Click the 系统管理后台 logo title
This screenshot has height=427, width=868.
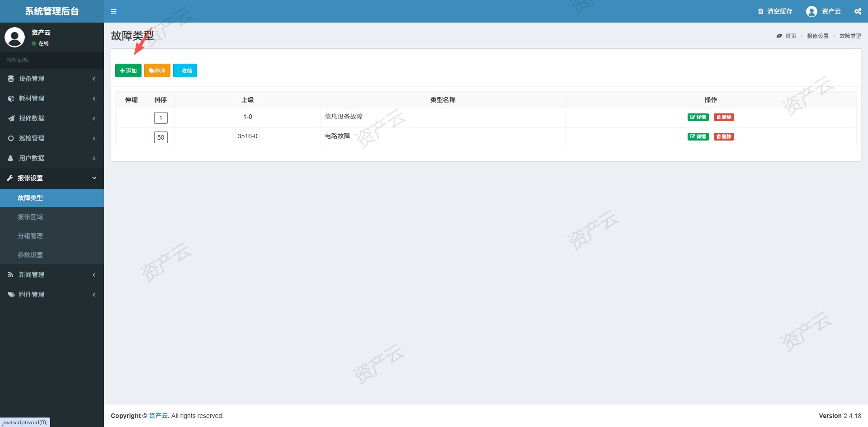[52, 11]
